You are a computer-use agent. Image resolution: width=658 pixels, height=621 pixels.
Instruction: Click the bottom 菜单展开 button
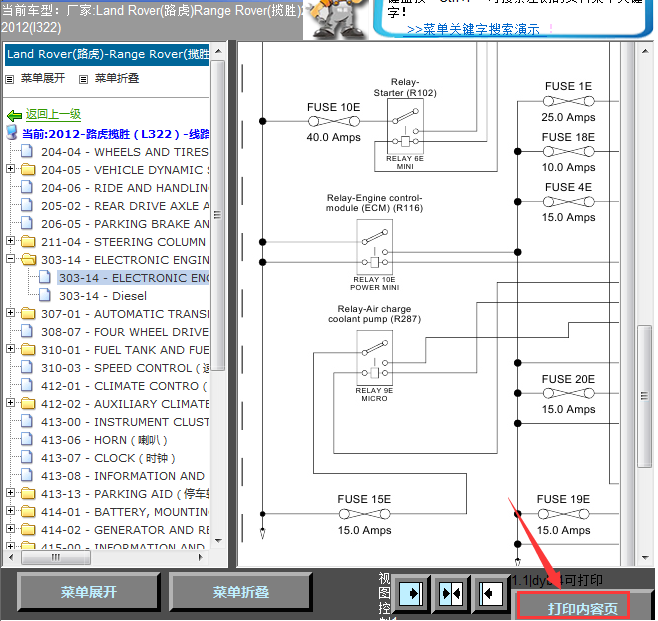coord(89,592)
